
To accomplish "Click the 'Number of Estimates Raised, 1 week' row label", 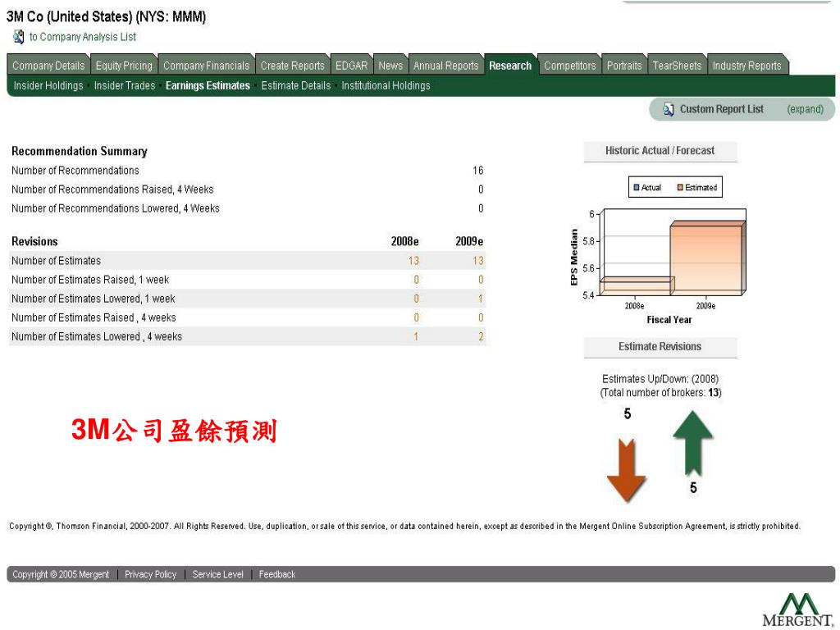I will [90, 281].
